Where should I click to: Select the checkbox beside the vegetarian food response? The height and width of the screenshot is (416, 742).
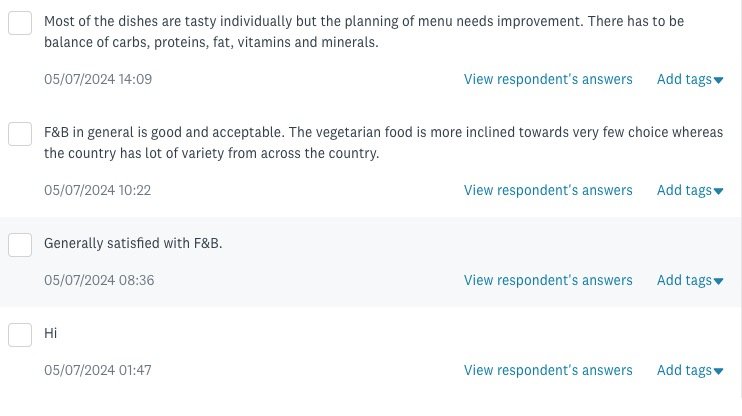click(20, 133)
